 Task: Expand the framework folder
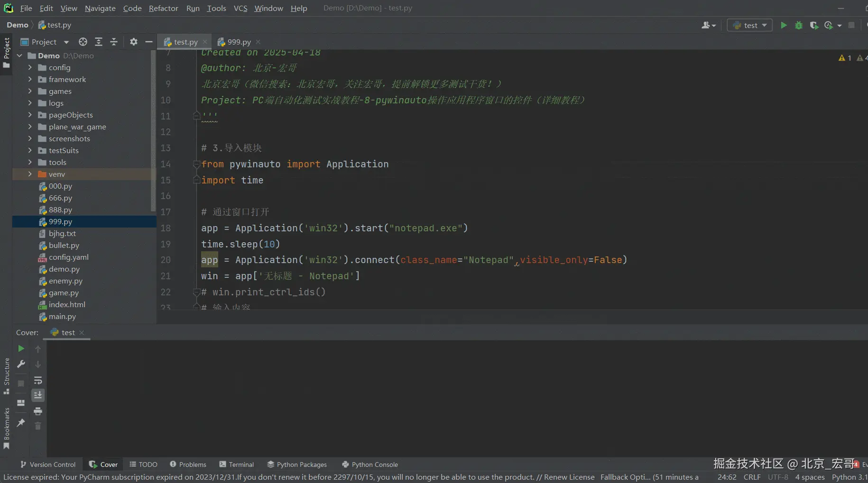30,79
